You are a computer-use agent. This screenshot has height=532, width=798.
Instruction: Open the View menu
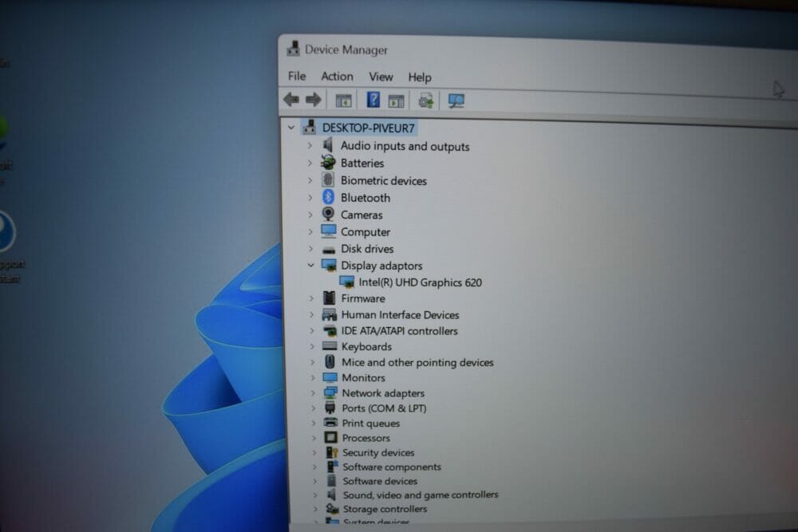pyautogui.click(x=381, y=77)
